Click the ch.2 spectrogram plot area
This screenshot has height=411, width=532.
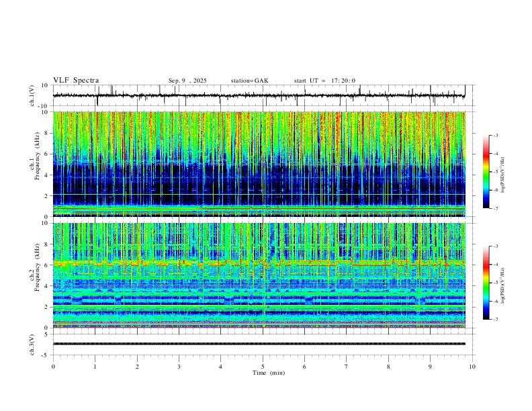259,275
